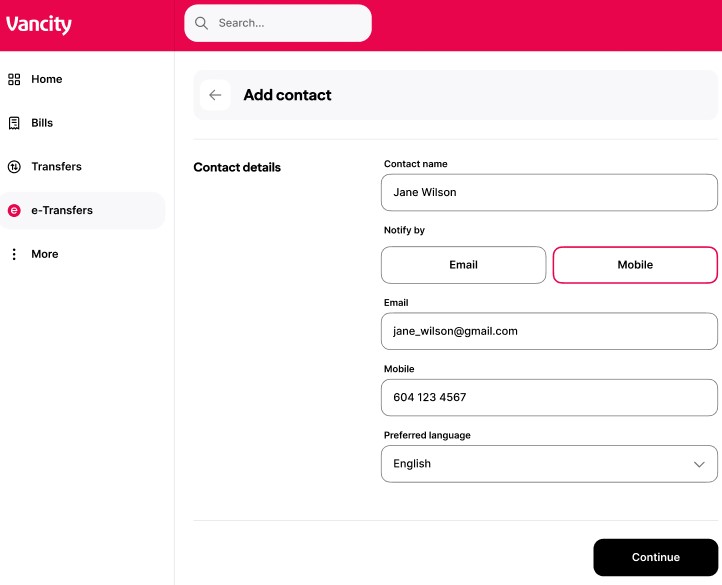Viewport: 722px width, 585px height.
Task: Open the Home sidebar item
Action: (46, 79)
